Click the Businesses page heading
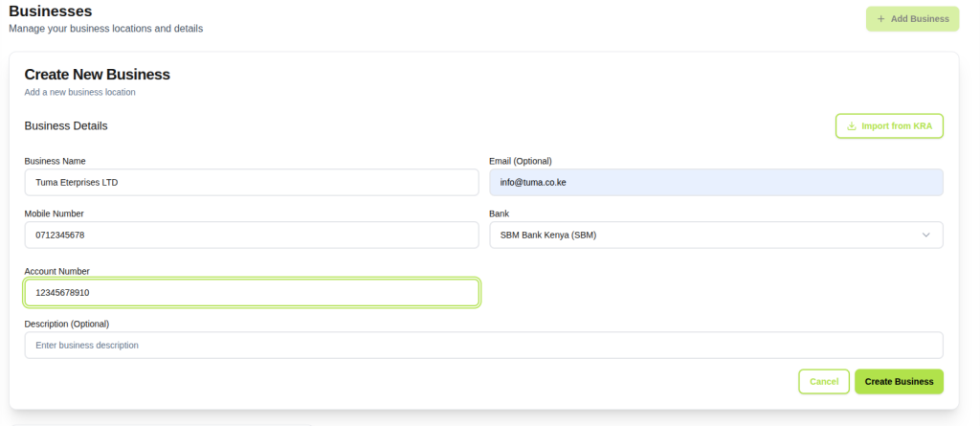Viewport: 980px width, 426px height. (x=51, y=11)
